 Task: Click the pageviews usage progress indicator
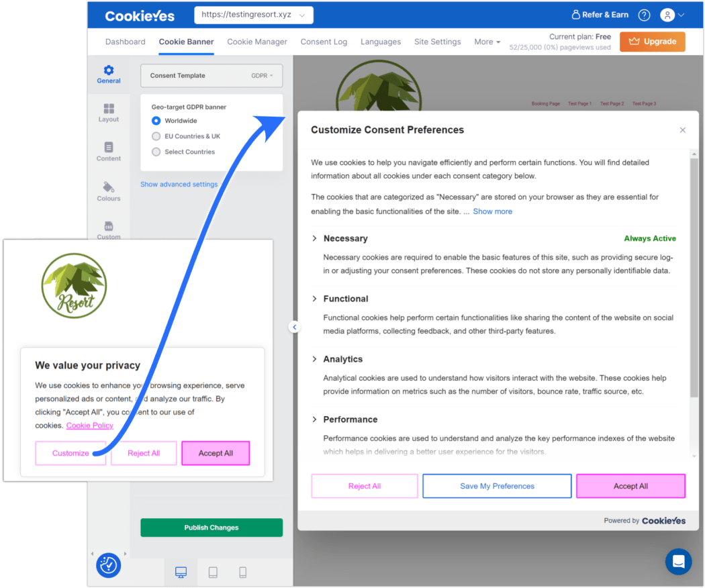pos(560,47)
